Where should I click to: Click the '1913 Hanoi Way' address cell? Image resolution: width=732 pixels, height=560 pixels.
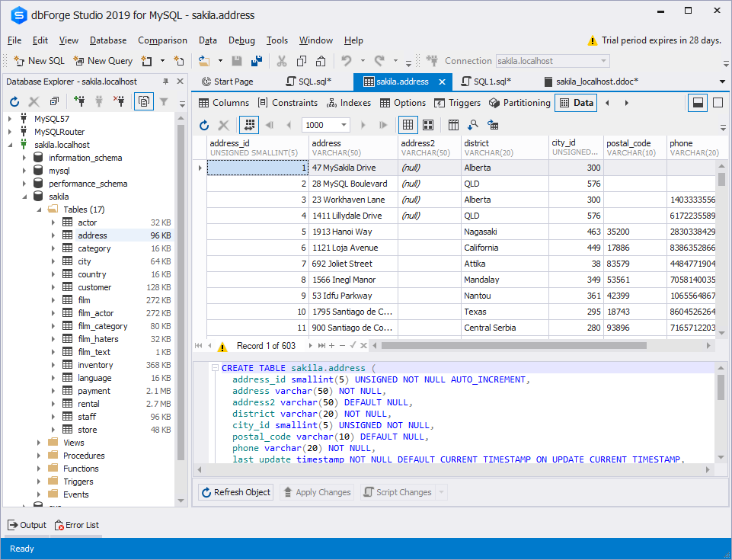(353, 232)
